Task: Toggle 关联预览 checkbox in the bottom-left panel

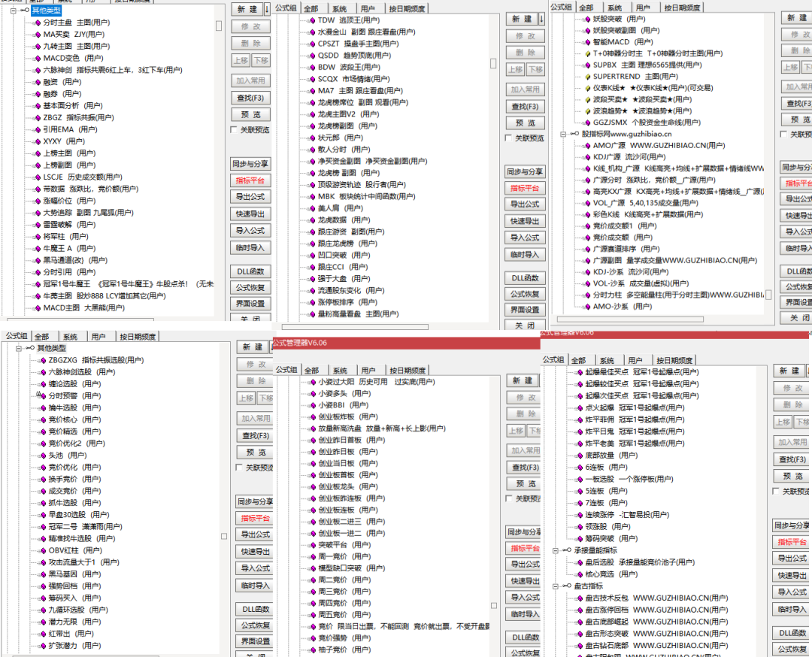Action: pyautogui.click(x=239, y=468)
